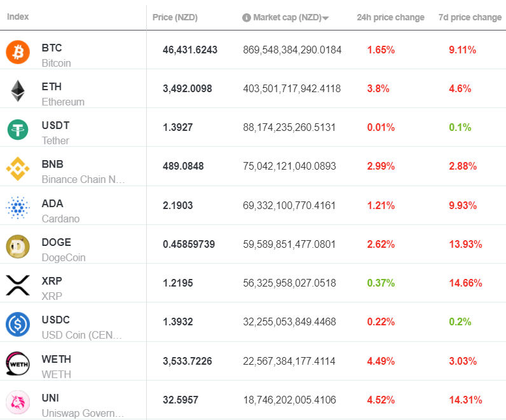
Task: Click BNB price 489.0848
Action: click(183, 166)
